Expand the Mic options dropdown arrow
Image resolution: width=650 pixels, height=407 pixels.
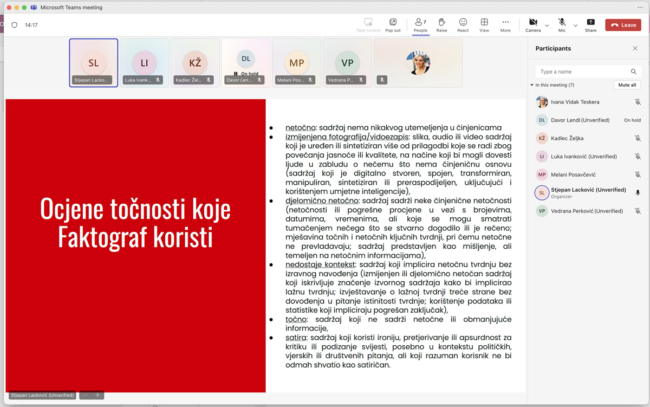pos(575,23)
